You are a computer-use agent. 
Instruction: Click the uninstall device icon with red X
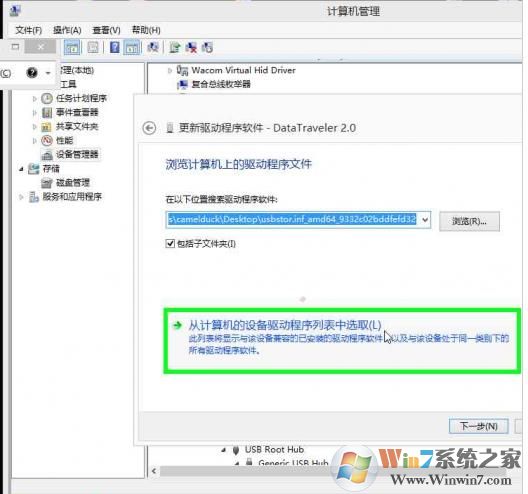click(191, 47)
